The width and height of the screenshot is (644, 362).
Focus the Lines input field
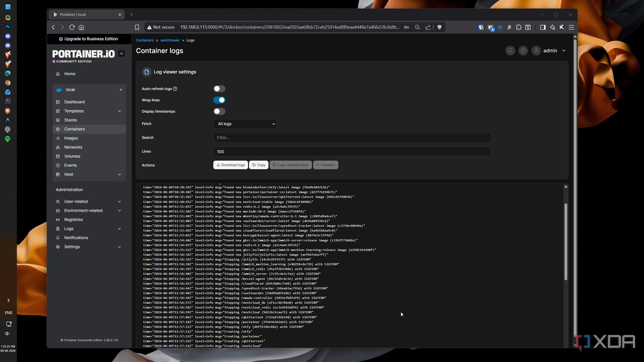pos(352,152)
